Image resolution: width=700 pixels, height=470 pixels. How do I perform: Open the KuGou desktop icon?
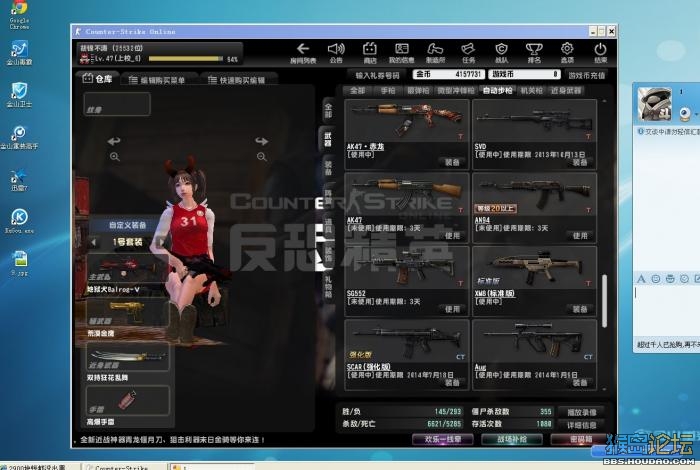[x=19, y=221]
